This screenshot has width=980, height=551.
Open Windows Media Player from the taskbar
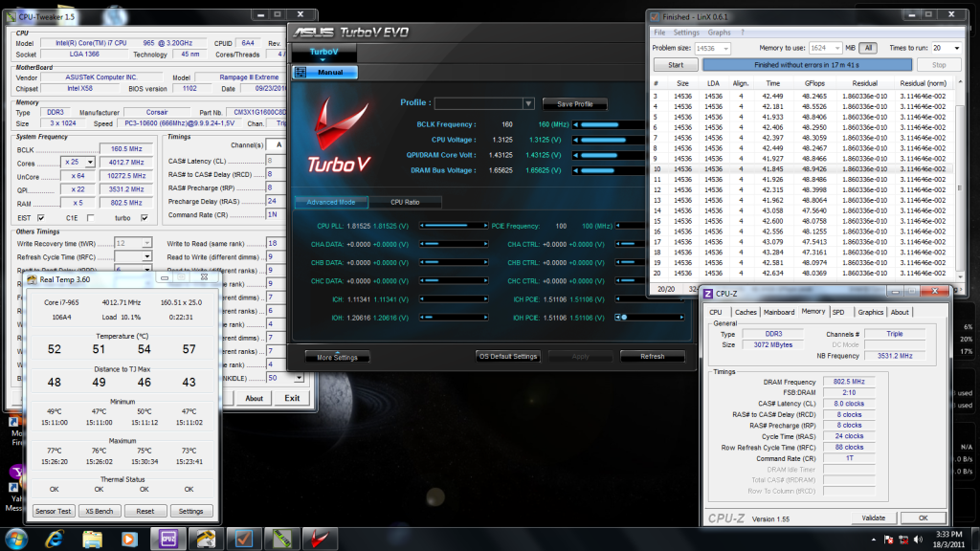coord(129,539)
